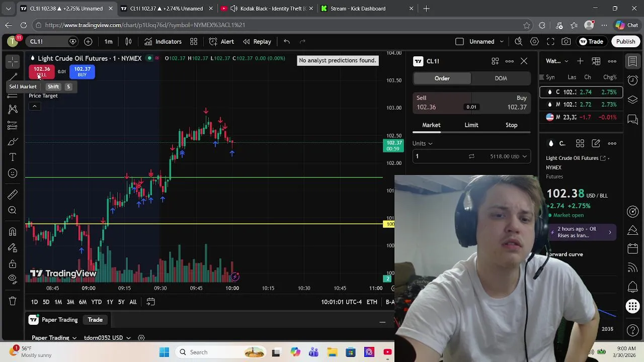
Task: Open the Paper Trading broker dropdown
Action: 54,338
